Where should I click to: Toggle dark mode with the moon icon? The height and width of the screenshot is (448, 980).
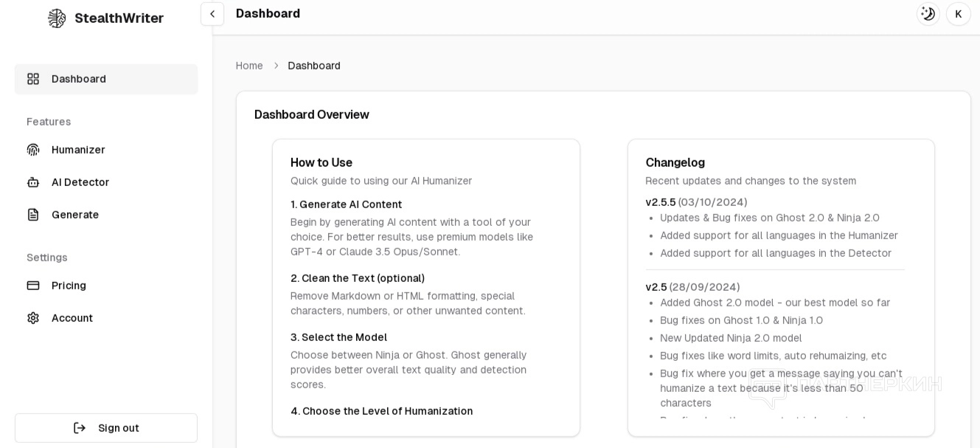tap(928, 14)
